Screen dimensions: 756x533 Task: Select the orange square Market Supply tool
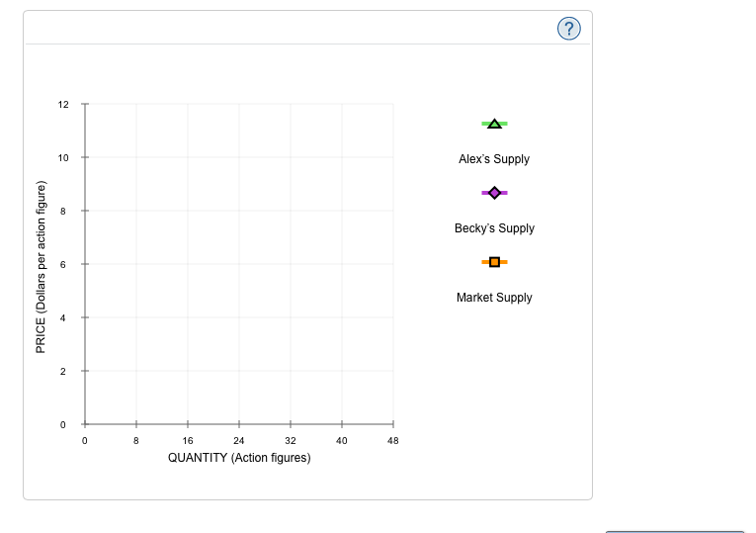coord(494,262)
